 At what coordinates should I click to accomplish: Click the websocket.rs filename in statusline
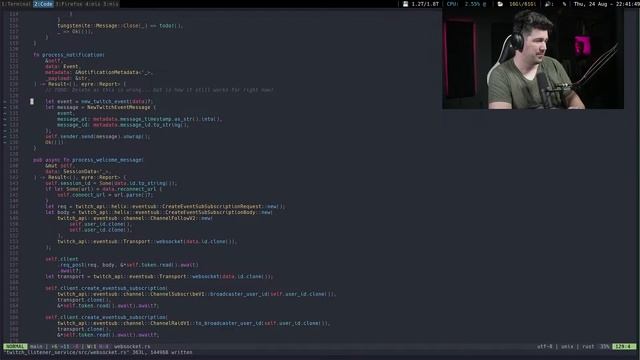coord(132,347)
